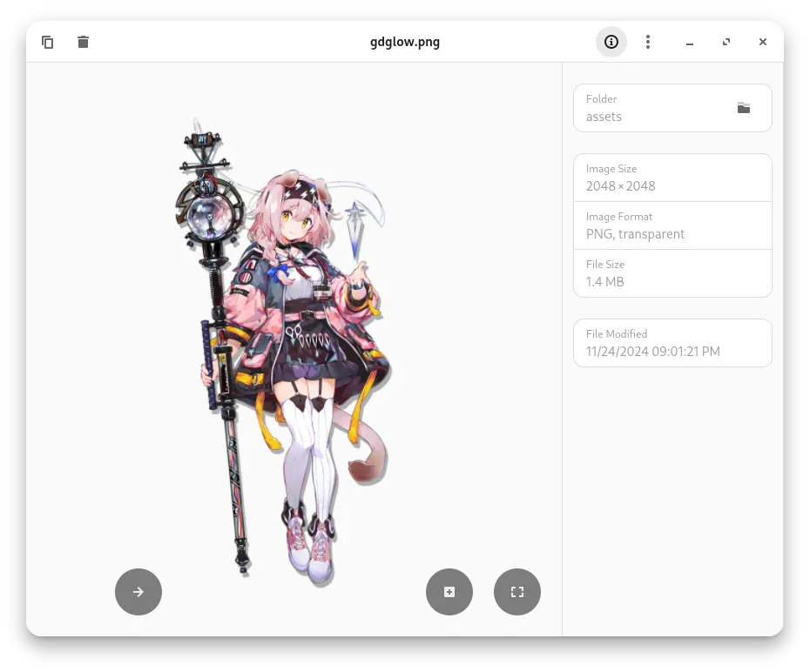Move gdglow.png to trash
This screenshot has height=672, width=810.
click(83, 42)
